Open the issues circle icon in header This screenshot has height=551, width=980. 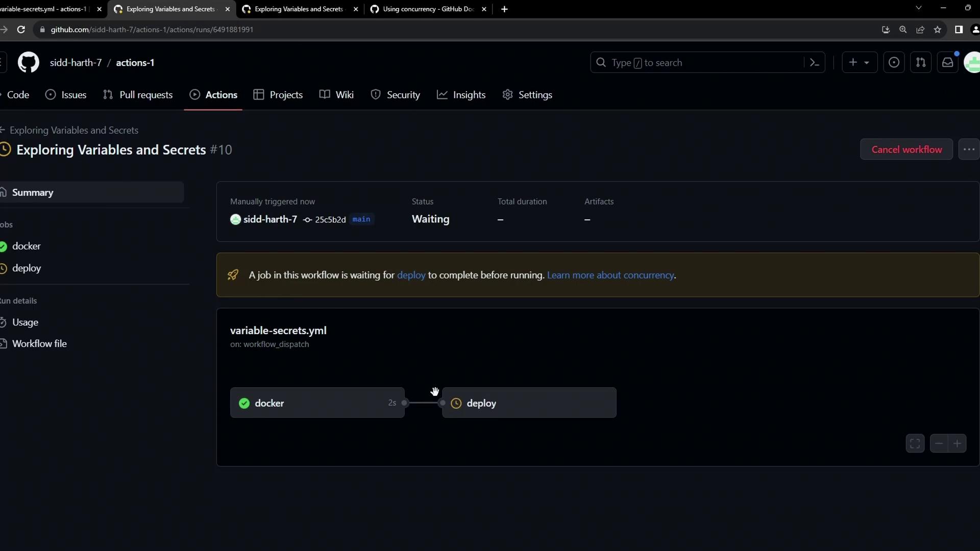pyautogui.click(x=894, y=63)
